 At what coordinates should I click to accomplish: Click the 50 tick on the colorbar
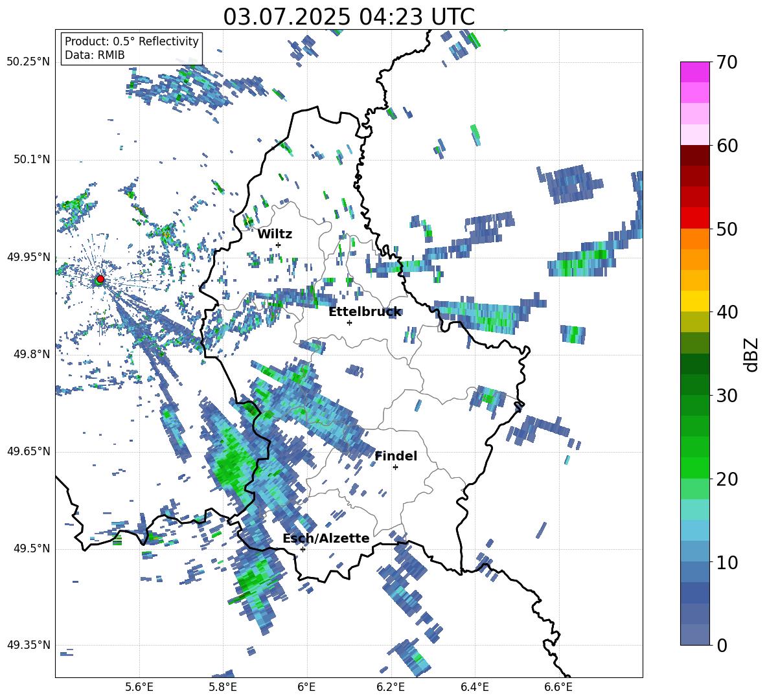[x=727, y=229]
